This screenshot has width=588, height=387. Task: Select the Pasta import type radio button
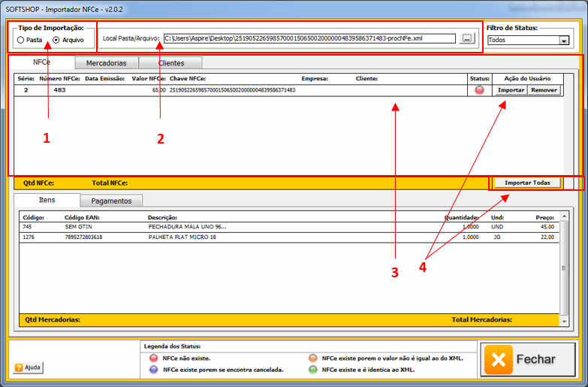coord(20,39)
